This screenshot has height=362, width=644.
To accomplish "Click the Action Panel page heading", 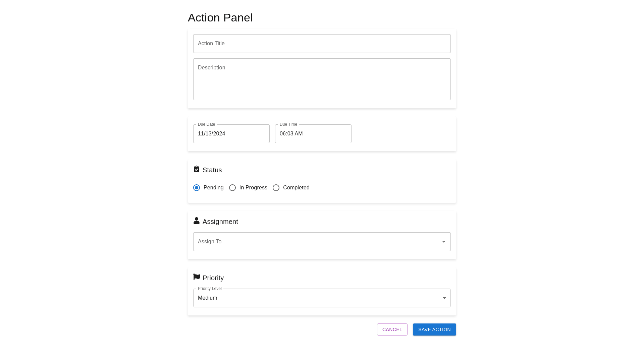I will [220, 18].
